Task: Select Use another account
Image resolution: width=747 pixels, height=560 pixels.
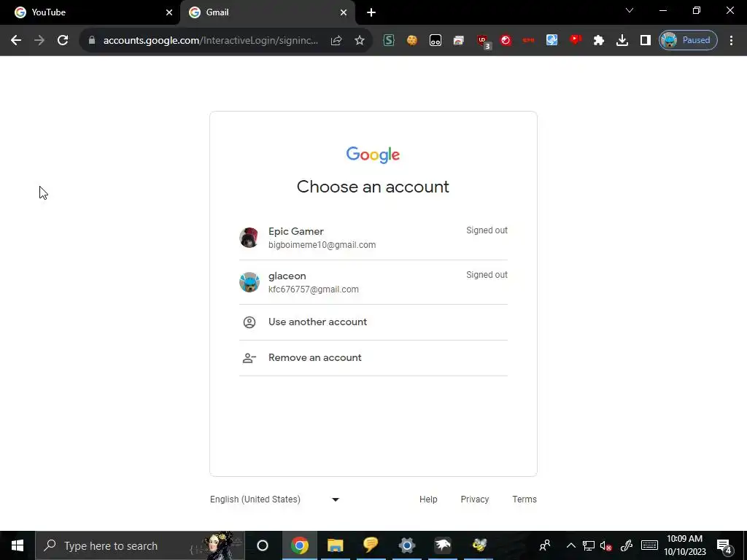Action: tap(373, 322)
